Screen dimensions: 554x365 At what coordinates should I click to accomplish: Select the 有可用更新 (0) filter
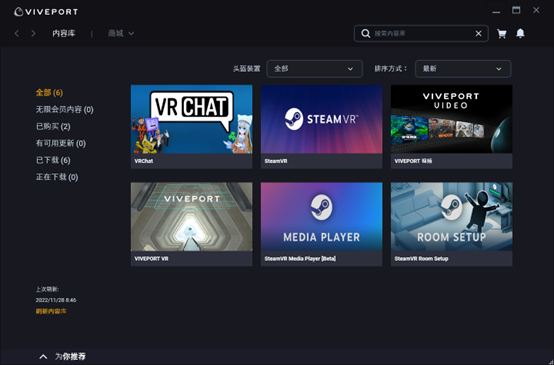[61, 143]
